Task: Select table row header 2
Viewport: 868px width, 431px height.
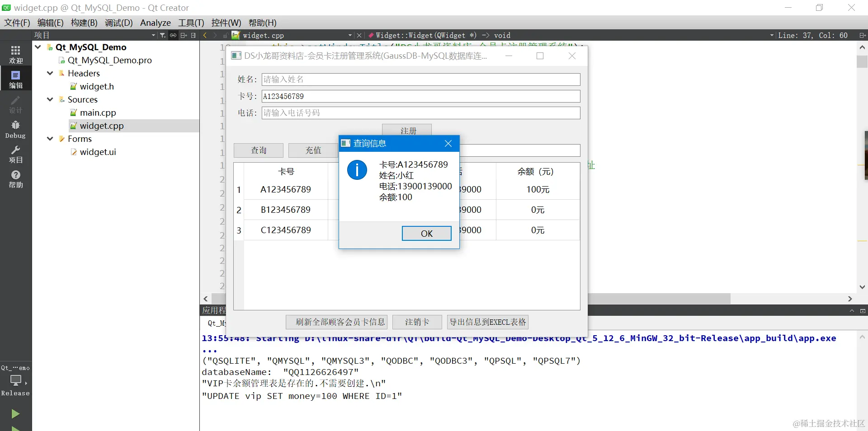Action: [239, 210]
